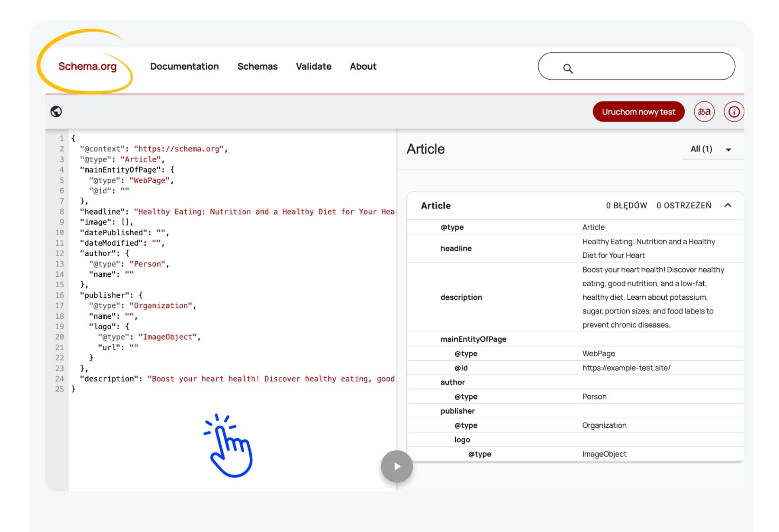Image resolution: width=779 pixels, height=532 pixels.
Task: Click the headline value text
Action: coord(648,248)
